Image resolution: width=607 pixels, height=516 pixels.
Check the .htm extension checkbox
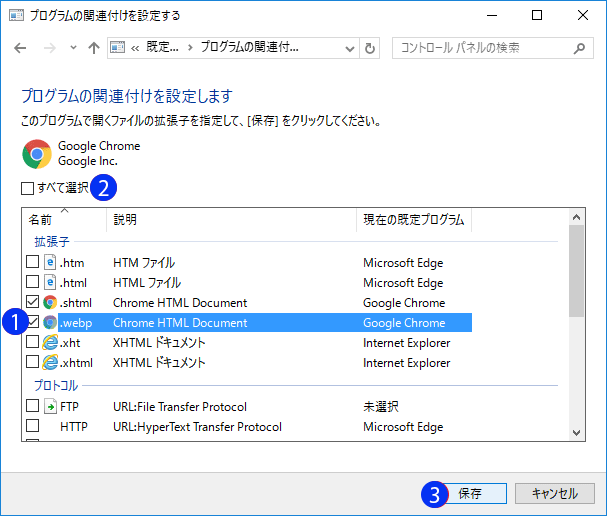pos(33,262)
